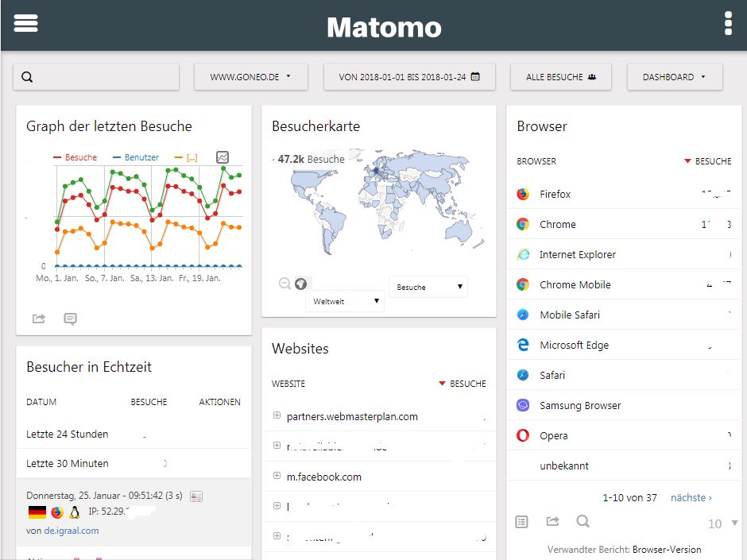Click into the search input field

[96, 77]
